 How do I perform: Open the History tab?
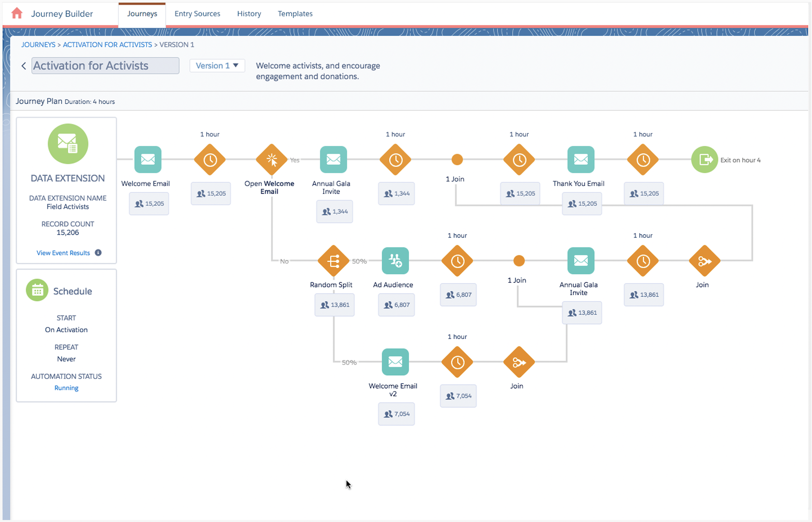249,14
